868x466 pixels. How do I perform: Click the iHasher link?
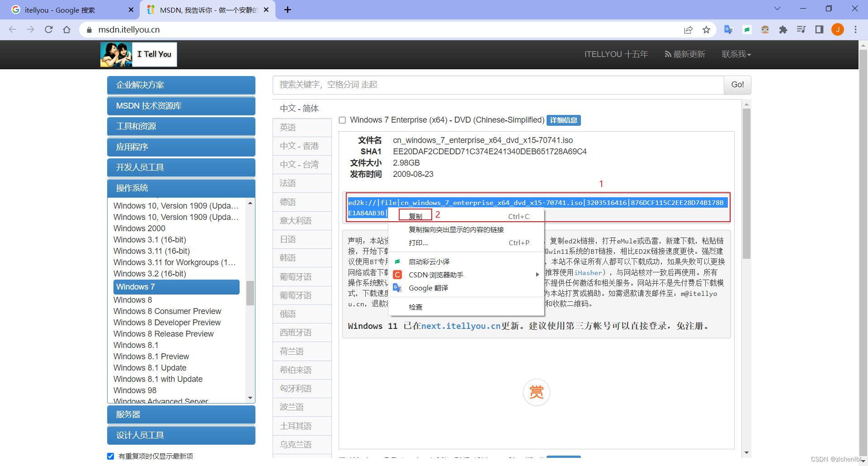point(588,273)
